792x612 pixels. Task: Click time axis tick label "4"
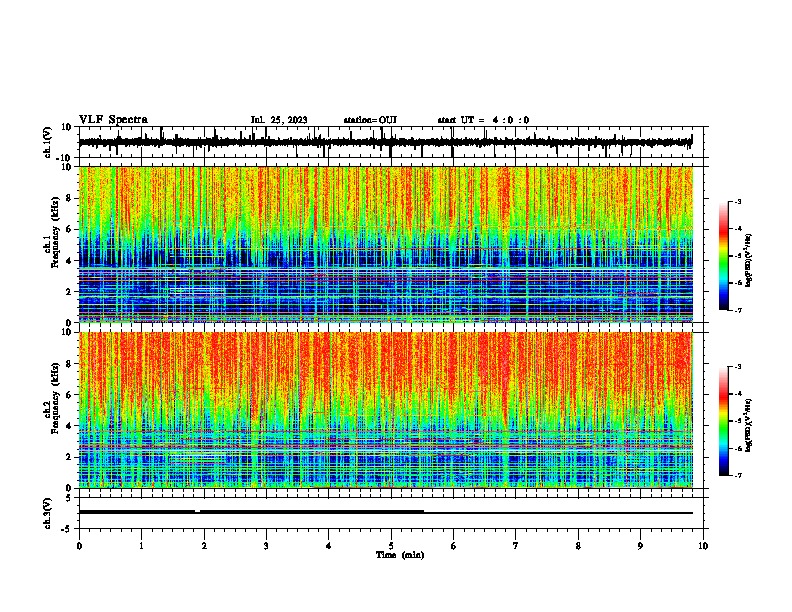pyautogui.click(x=329, y=546)
